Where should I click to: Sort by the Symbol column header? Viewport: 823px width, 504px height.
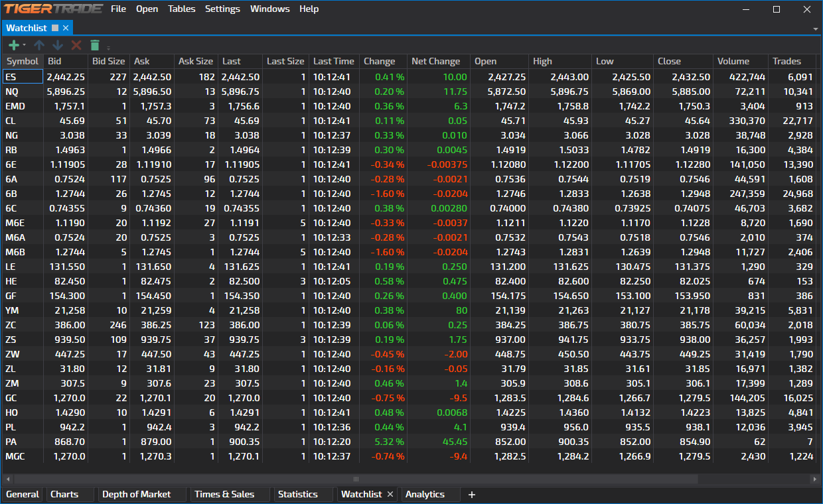23,61
